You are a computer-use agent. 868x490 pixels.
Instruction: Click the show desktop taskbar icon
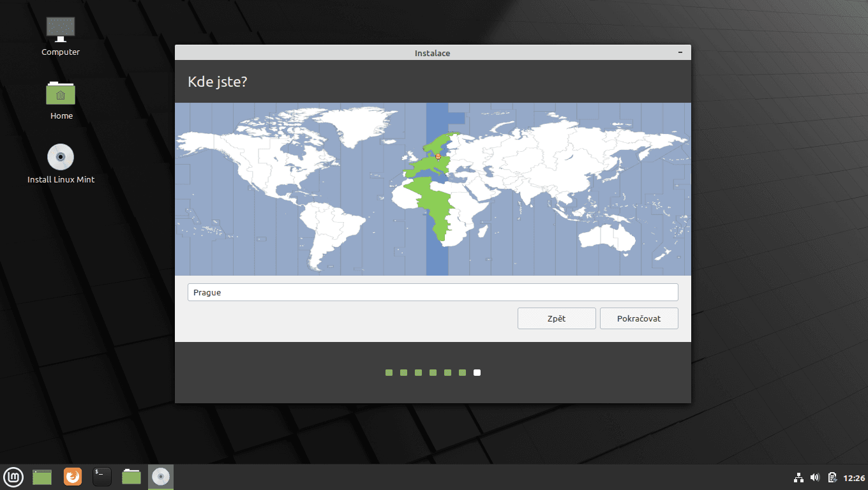pyautogui.click(x=41, y=477)
